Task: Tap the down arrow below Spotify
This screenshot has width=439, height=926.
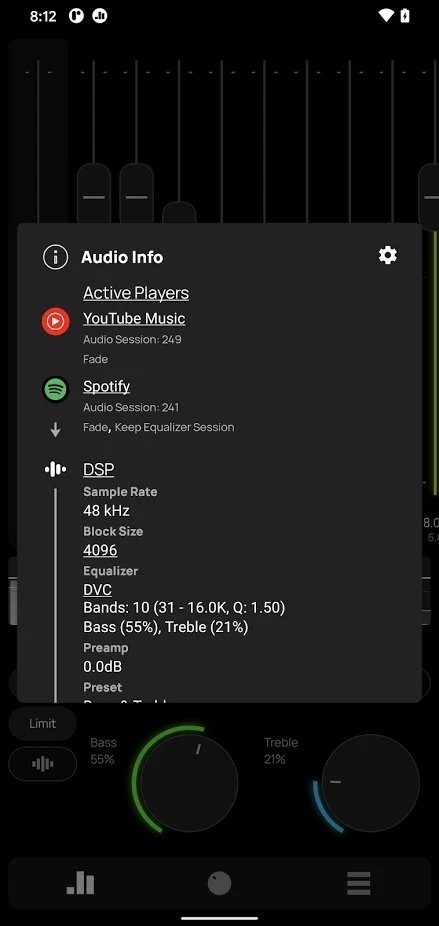Action: [x=56, y=431]
